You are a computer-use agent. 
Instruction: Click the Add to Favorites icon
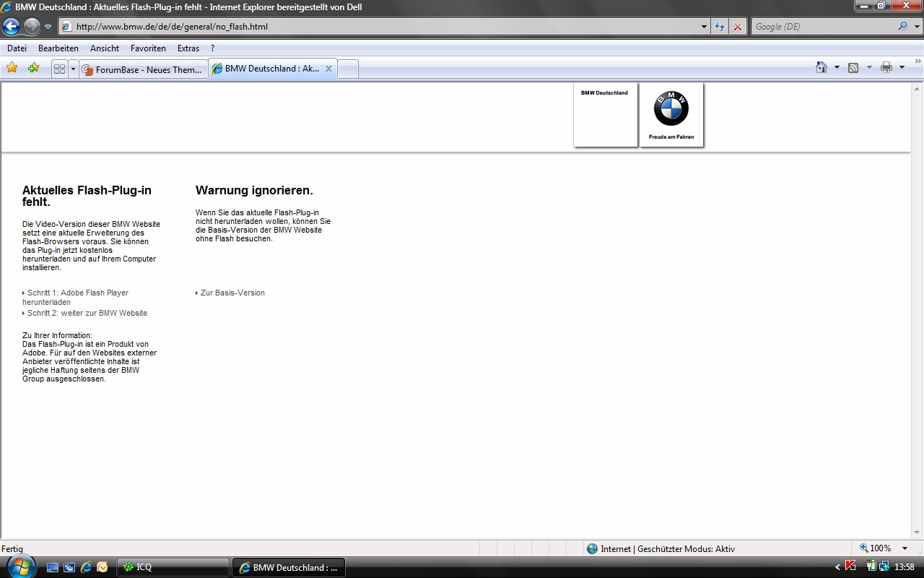33,68
